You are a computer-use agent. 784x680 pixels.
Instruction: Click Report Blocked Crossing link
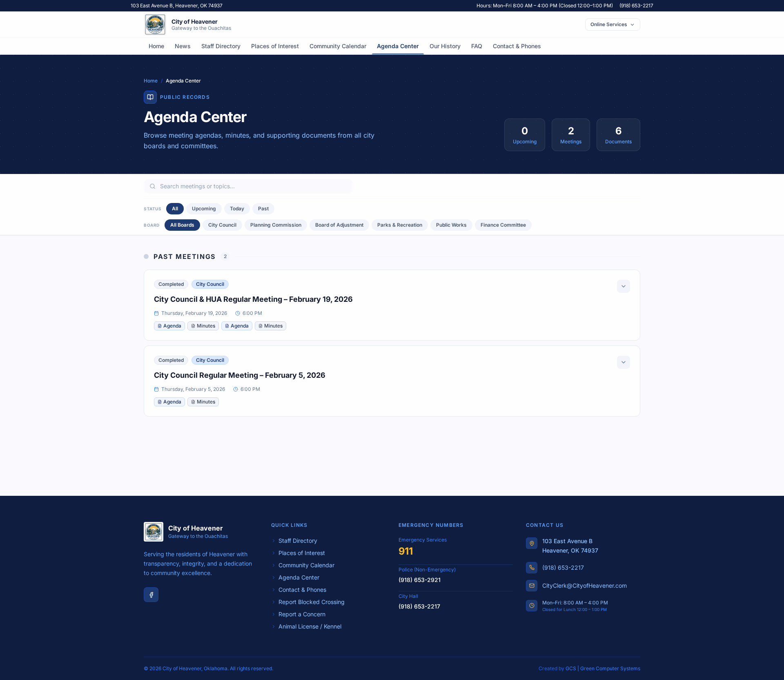pos(312,602)
